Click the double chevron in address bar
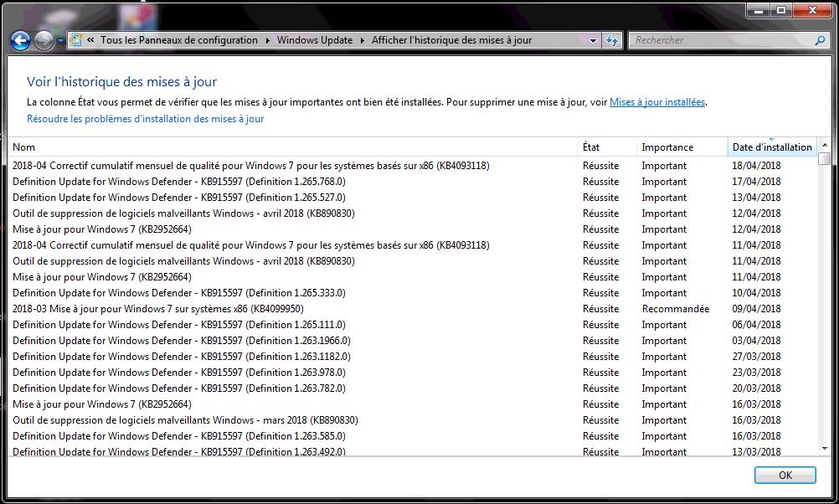 coord(90,40)
